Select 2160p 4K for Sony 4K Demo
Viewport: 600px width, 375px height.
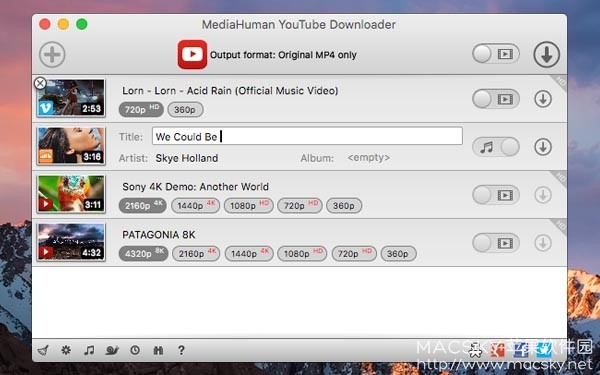coord(142,205)
